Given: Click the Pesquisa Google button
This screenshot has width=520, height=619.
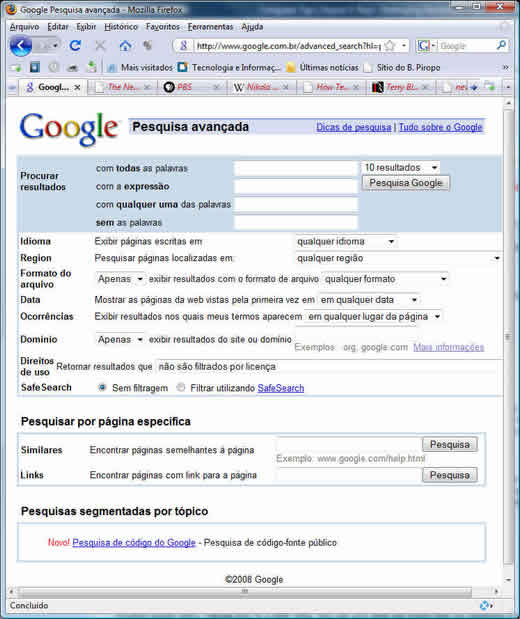Looking at the screenshot, I should 405,183.
